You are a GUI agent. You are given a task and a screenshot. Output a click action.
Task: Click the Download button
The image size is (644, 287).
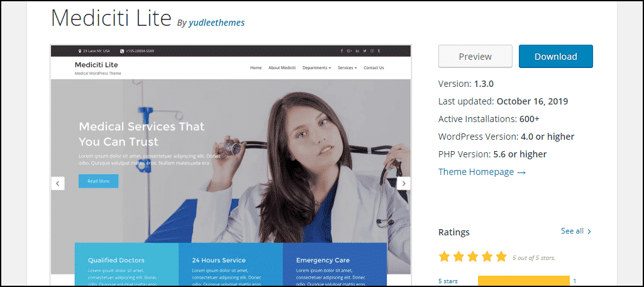click(556, 57)
